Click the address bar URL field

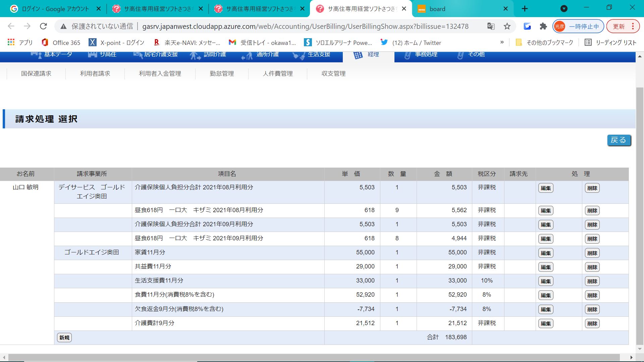[x=305, y=26]
